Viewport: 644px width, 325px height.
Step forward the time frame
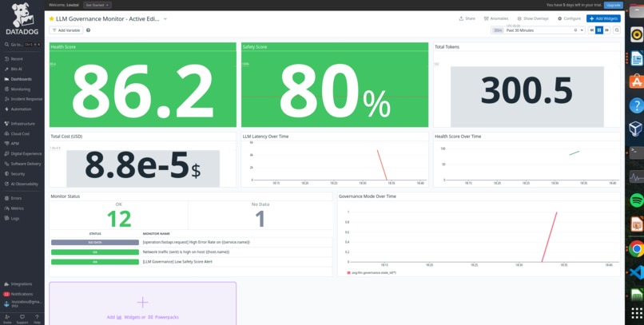(x=606, y=30)
